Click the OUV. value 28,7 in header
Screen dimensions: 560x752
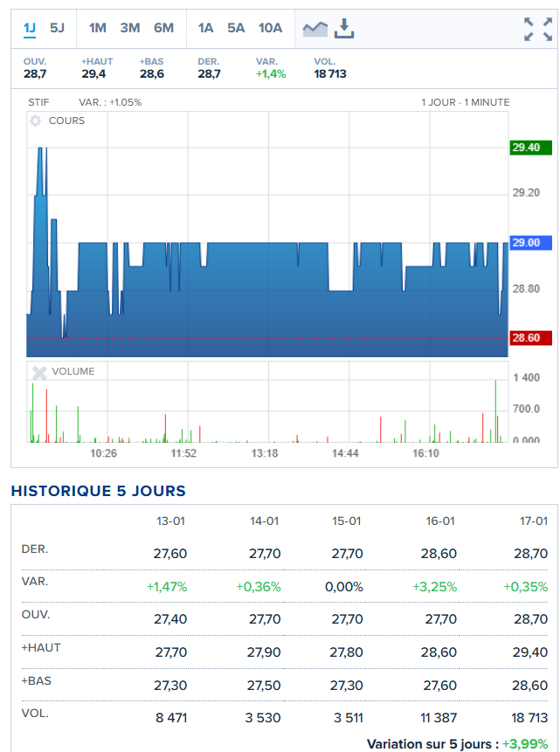point(35,74)
